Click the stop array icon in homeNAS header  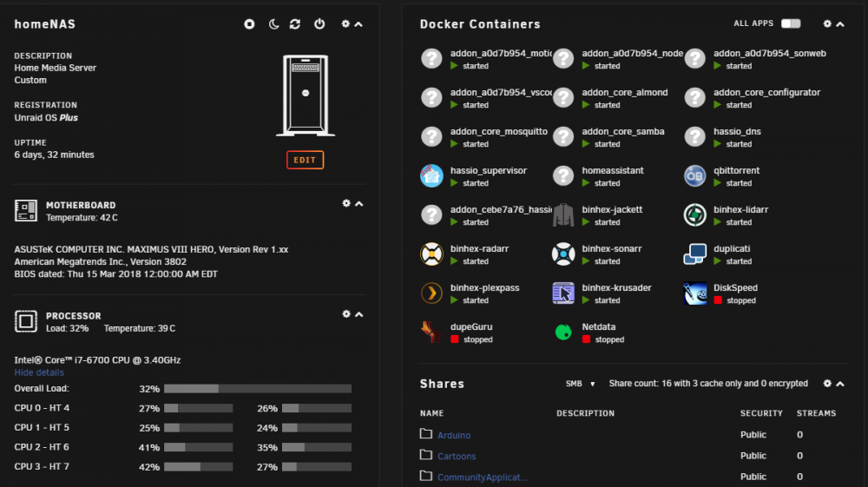249,23
